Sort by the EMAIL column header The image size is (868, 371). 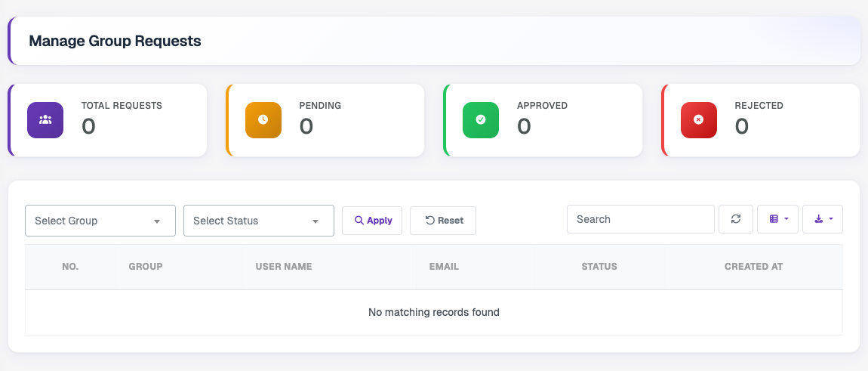pos(475,267)
